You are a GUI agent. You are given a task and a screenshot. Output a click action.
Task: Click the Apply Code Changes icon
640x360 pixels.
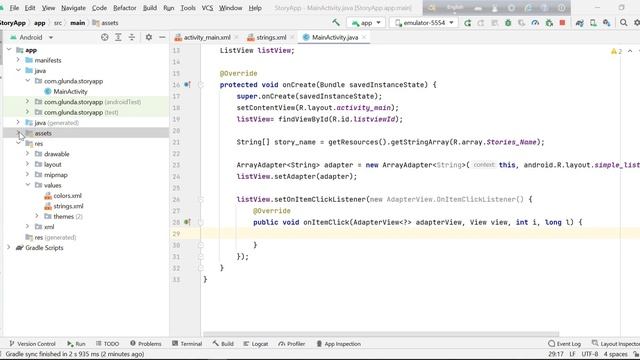[x=495, y=23]
